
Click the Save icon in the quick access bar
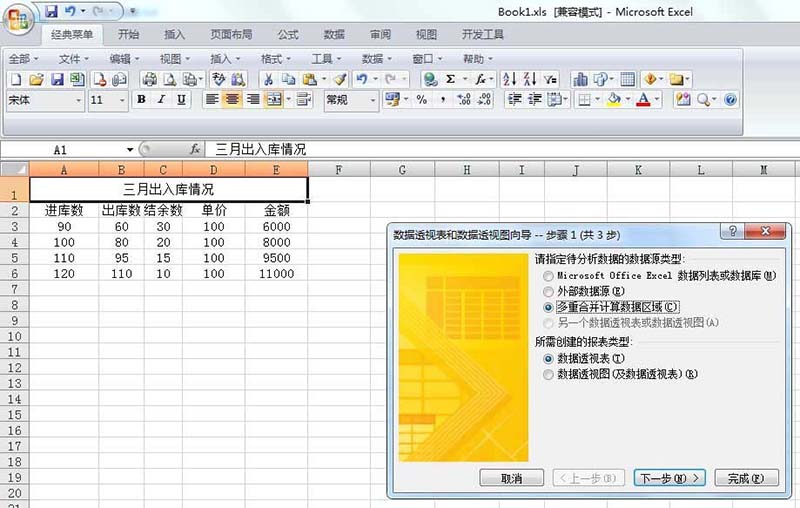[51, 11]
